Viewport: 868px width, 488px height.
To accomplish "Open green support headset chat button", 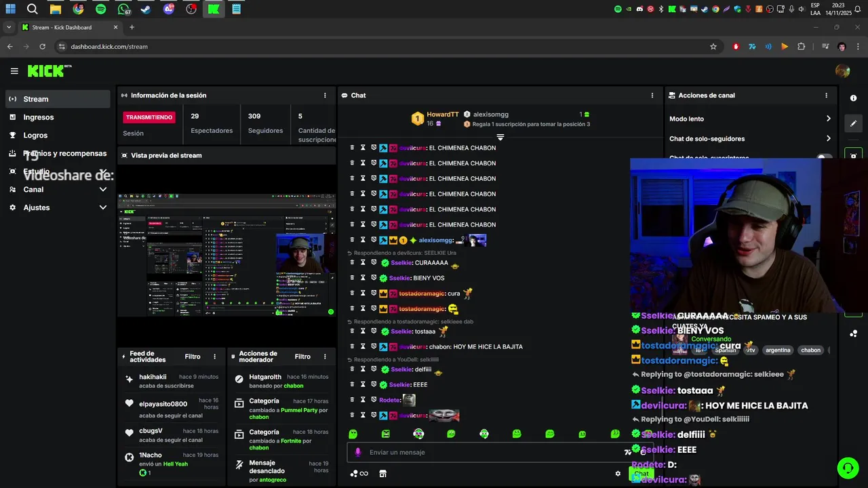I will click(x=847, y=468).
